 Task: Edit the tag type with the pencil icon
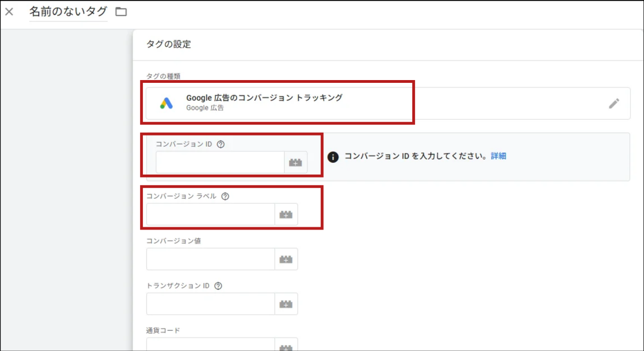point(614,104)
